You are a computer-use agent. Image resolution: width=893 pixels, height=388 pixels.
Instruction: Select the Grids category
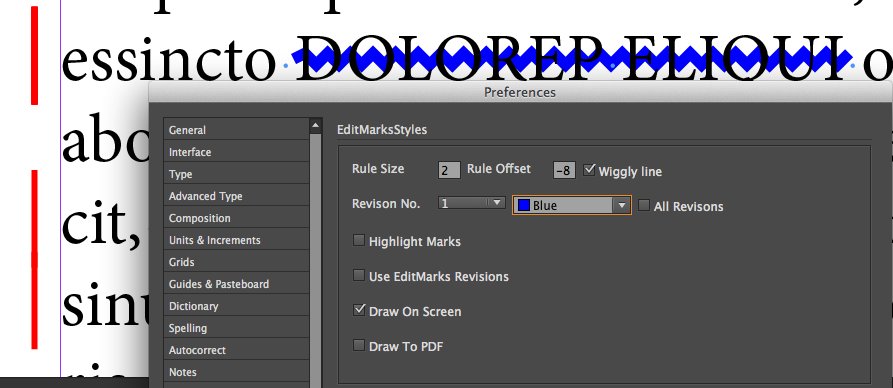(x=236, y=262)
